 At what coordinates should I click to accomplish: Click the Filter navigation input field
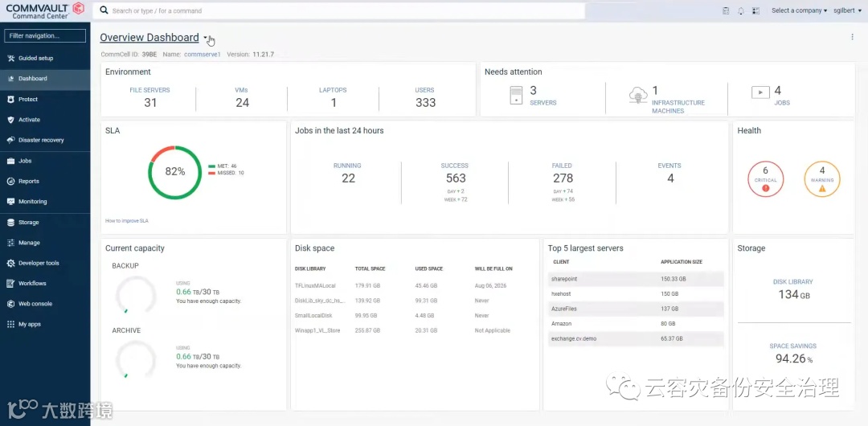tap(45, 35)
